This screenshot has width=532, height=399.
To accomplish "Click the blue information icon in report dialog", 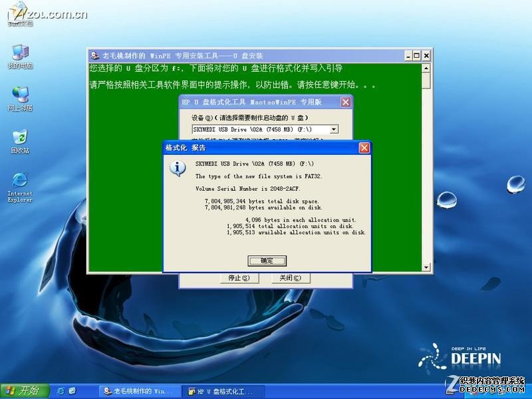I will (x=178, y=169).
